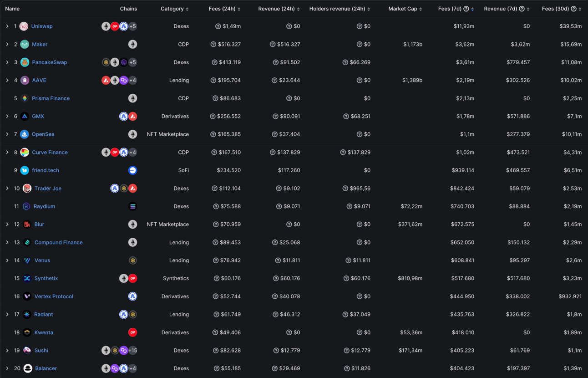This screenshot has width=588, height=378.
Task: Expand the OpenSea row
Action: pyautogui.click(x=7, y=134)
